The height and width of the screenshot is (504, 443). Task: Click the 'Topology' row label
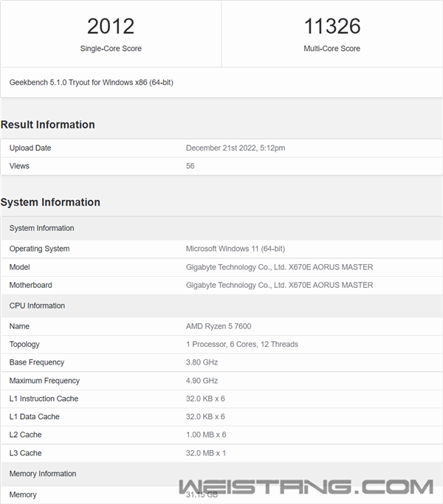24,345
